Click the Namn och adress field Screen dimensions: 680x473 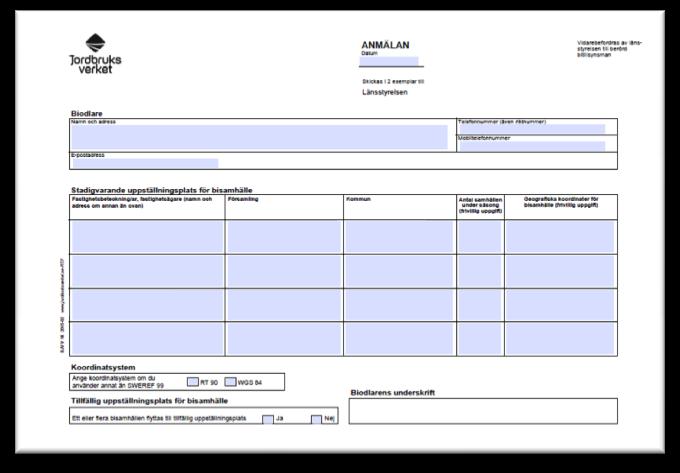coord(259,137)
